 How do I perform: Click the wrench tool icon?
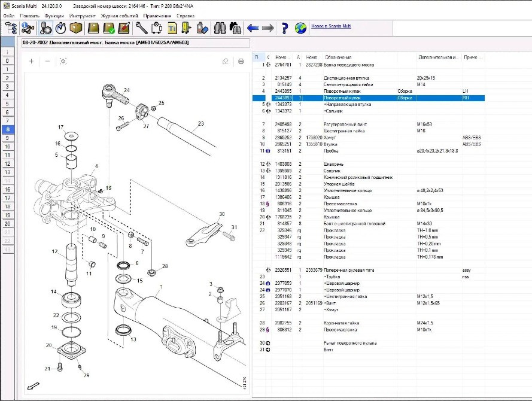click(x=141, y=28)
